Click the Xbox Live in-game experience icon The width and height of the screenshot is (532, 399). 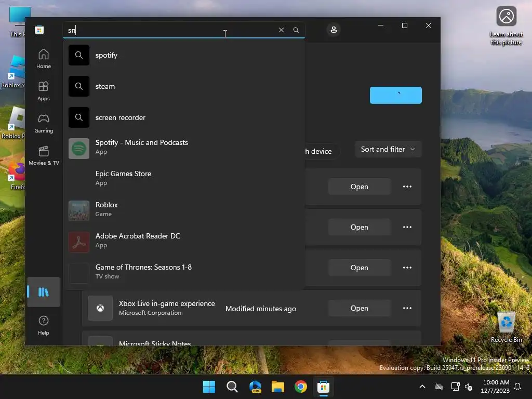click(x=100, y=308)
